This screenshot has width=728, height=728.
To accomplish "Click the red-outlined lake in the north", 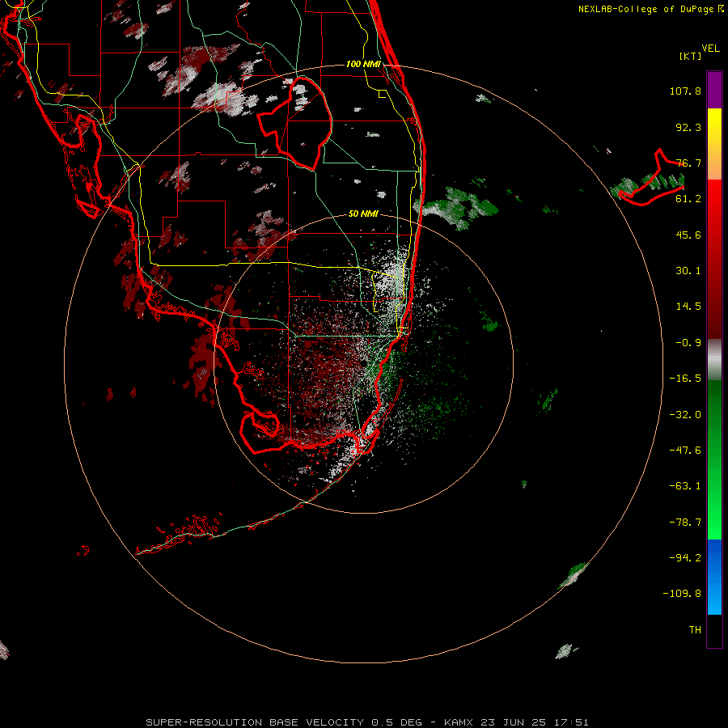I will 294,123.
